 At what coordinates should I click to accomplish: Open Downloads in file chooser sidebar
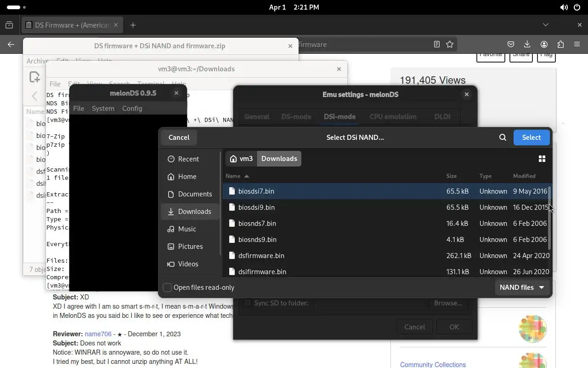pyautogui.click(x=190, y=211)
